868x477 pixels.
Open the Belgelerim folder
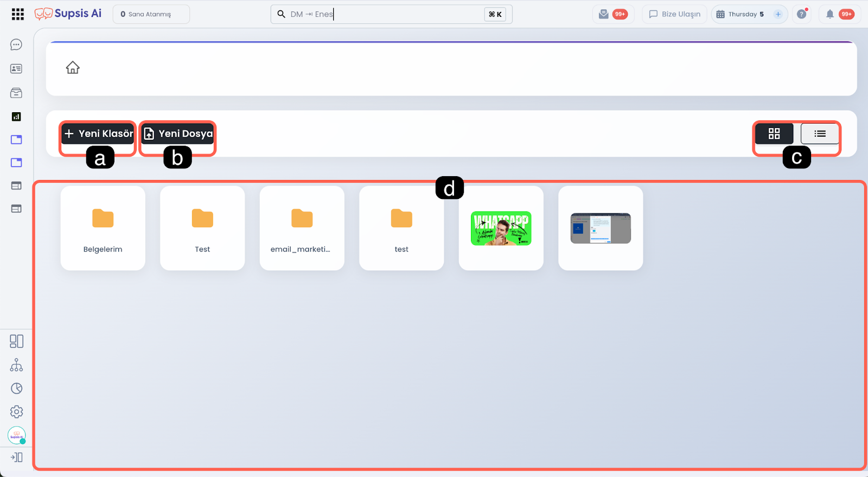(x=103, y=228)
